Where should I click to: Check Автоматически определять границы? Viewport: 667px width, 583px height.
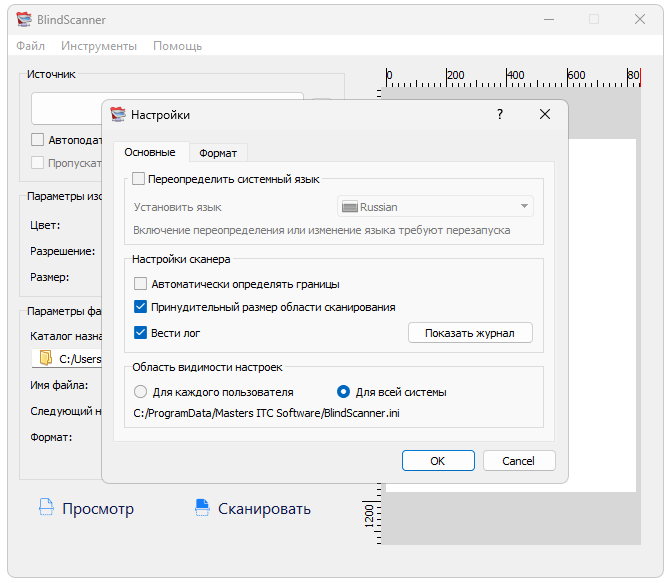[140, 284]
